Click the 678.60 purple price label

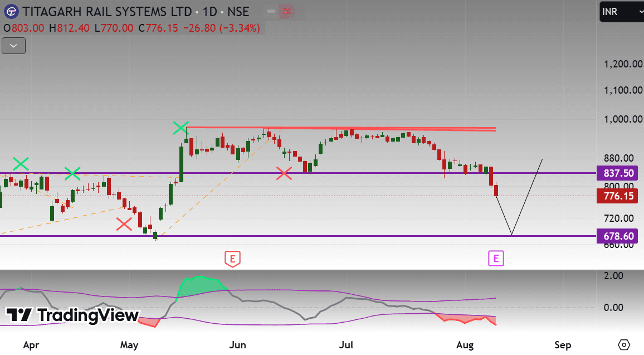pyautogui.click(x=617, y=236)
